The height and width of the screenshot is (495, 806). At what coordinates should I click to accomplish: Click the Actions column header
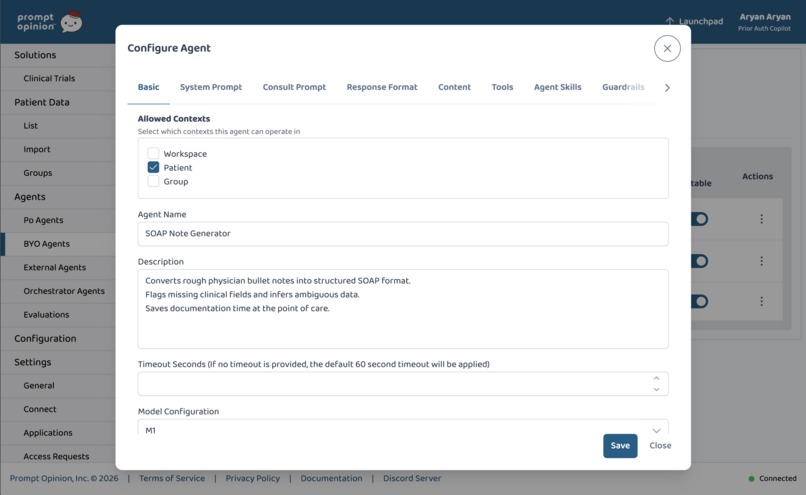757,176
